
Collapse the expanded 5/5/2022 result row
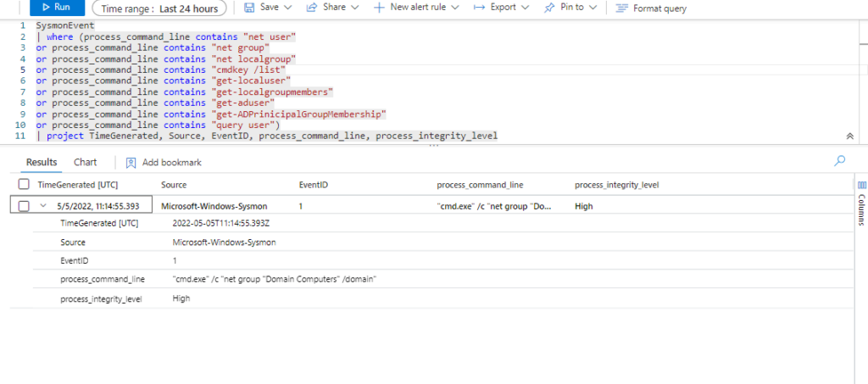(43, 206)
